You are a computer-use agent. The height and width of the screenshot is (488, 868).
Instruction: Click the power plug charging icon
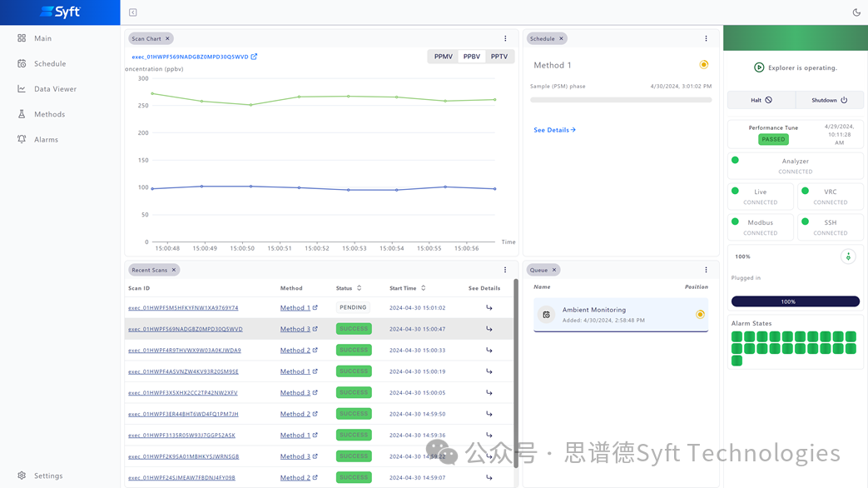pos(848,257)
